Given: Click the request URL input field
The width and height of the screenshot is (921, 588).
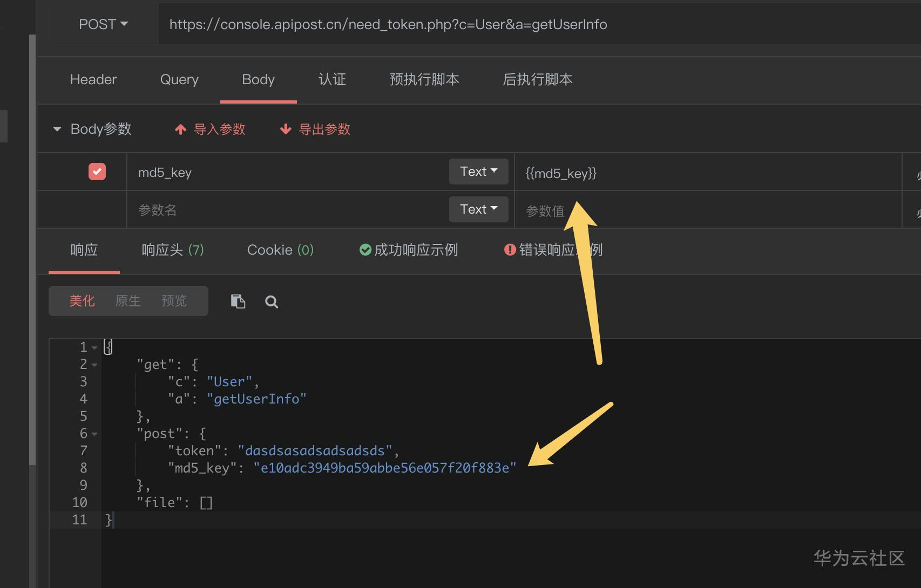Looking at the screenshot, I should [x=486, y=24].
